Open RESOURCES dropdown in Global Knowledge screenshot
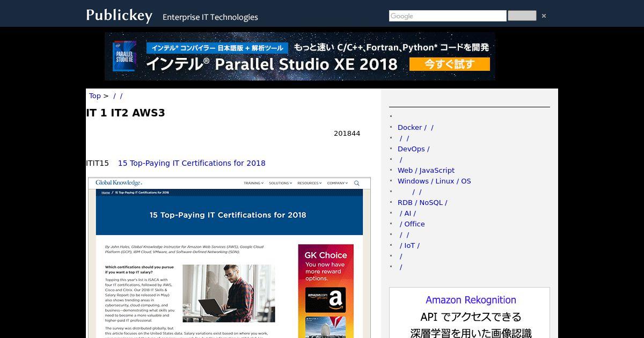Viewport: 644px width, 338px height. (310, 183)
